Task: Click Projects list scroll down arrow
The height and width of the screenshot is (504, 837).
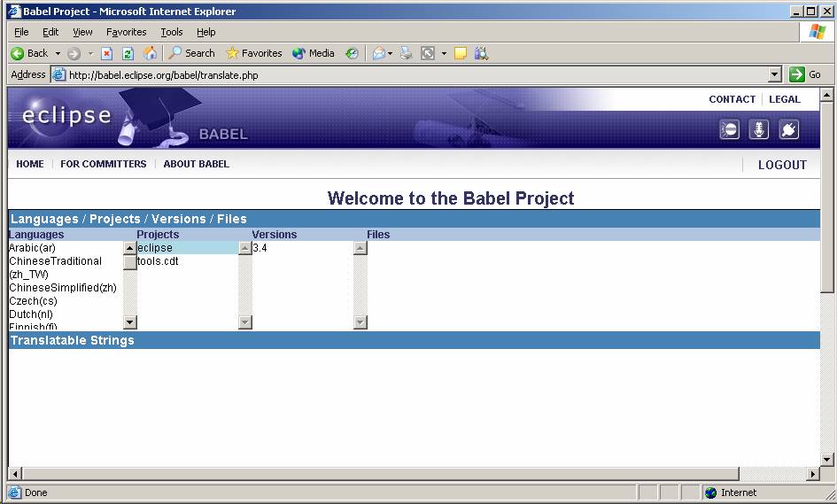Action: (245, 322)
